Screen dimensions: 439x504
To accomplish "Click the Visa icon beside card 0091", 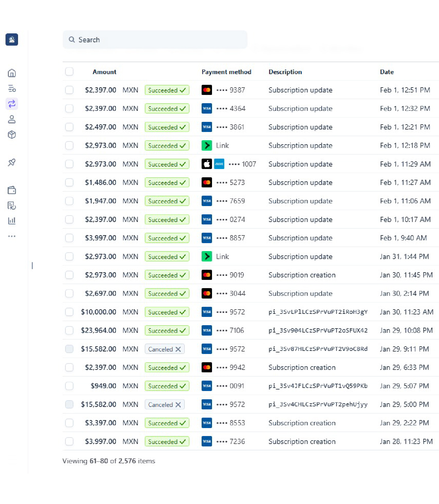I will [207, 386].
